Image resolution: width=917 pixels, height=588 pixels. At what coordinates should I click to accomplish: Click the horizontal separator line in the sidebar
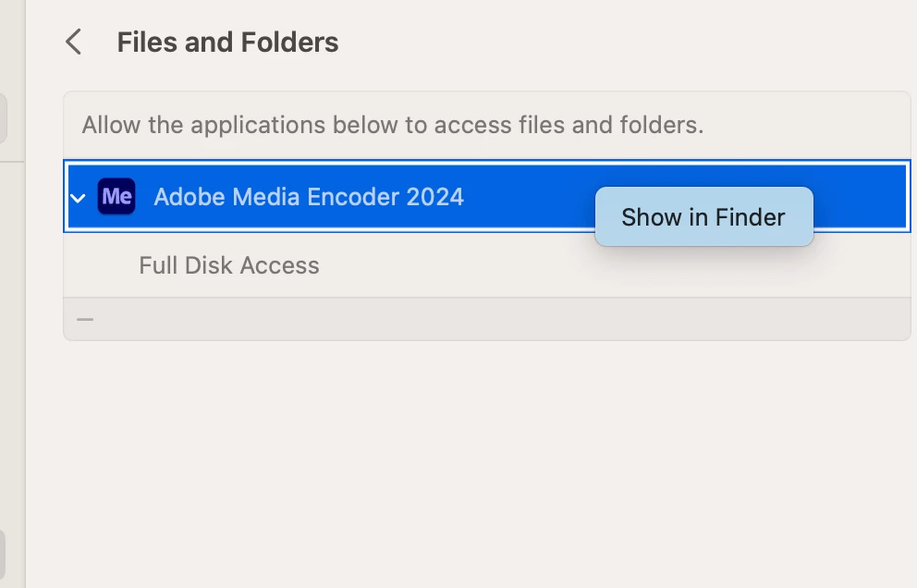[x=11, y=161]
